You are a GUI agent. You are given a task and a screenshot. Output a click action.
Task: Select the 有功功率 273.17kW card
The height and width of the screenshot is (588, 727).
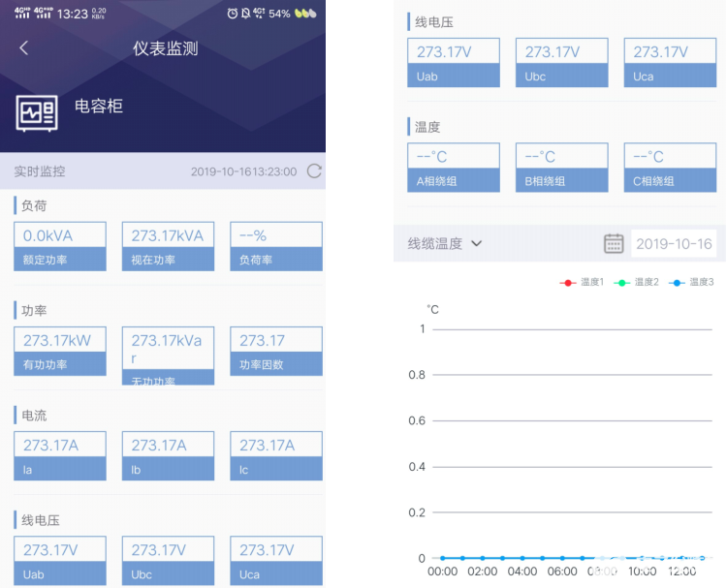[60, 351]
